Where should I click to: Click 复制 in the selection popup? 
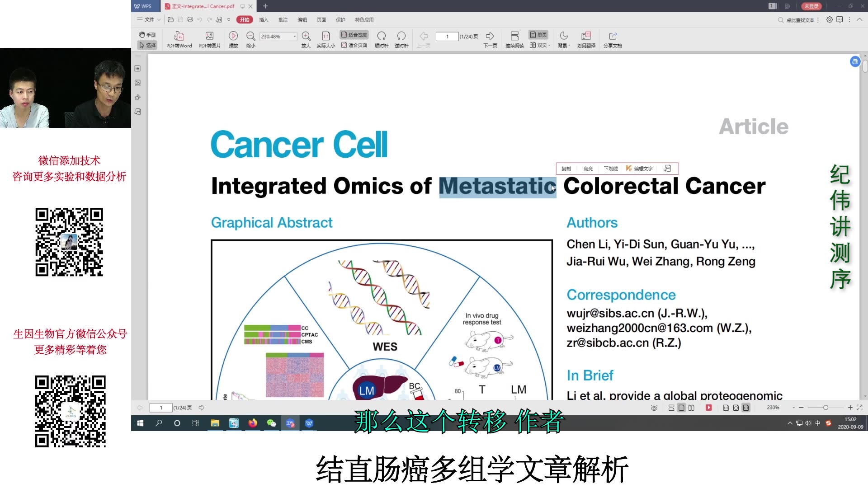(566, 169)
